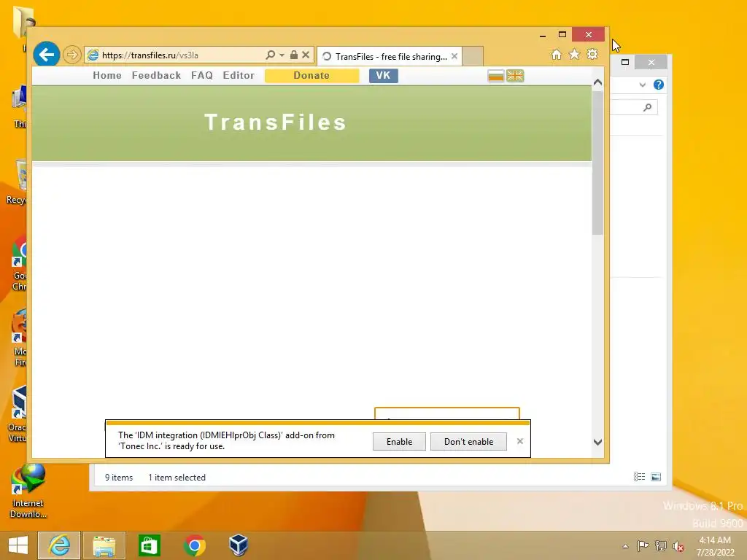
Task: Switch File Explorer to details view icon
Action: coord(639,477)
